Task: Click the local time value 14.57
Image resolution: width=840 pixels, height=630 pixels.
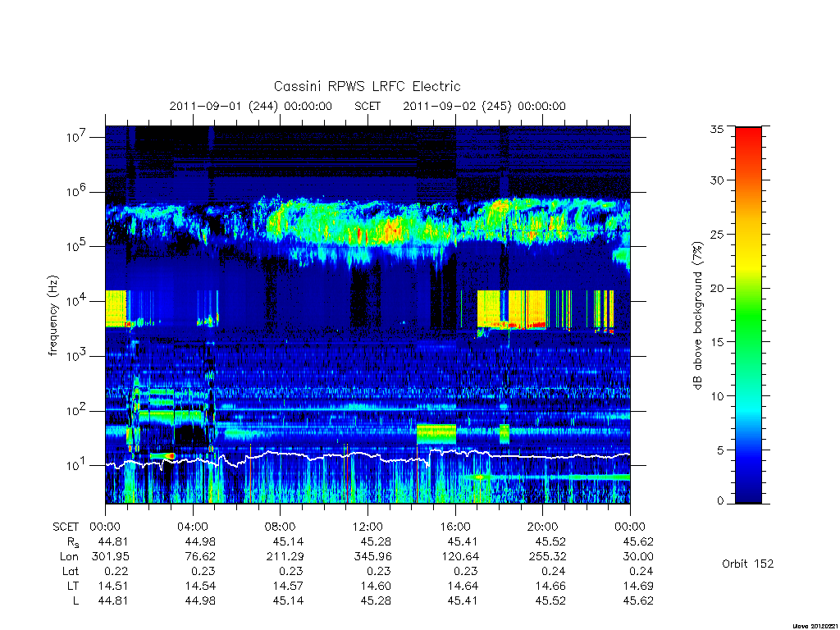Action: click(288, 586)
